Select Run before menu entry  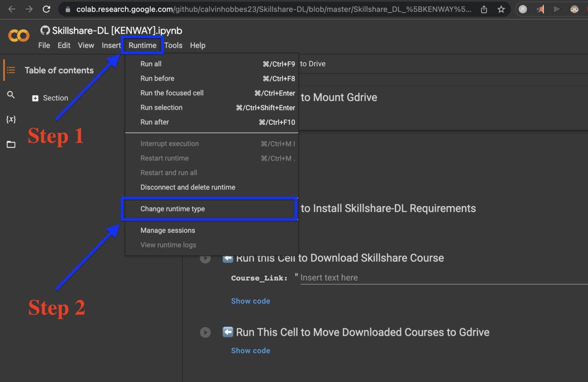[x=212, y=78]
